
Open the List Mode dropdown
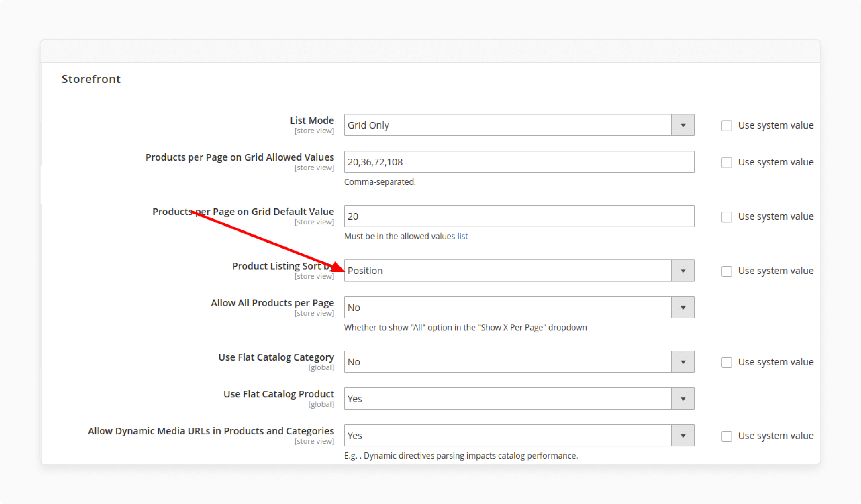[519, 125]
